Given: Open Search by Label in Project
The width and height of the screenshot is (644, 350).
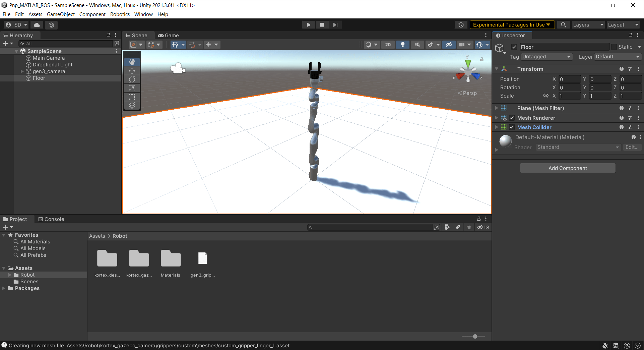Looking at the screenshot, I should click(458, 227).
